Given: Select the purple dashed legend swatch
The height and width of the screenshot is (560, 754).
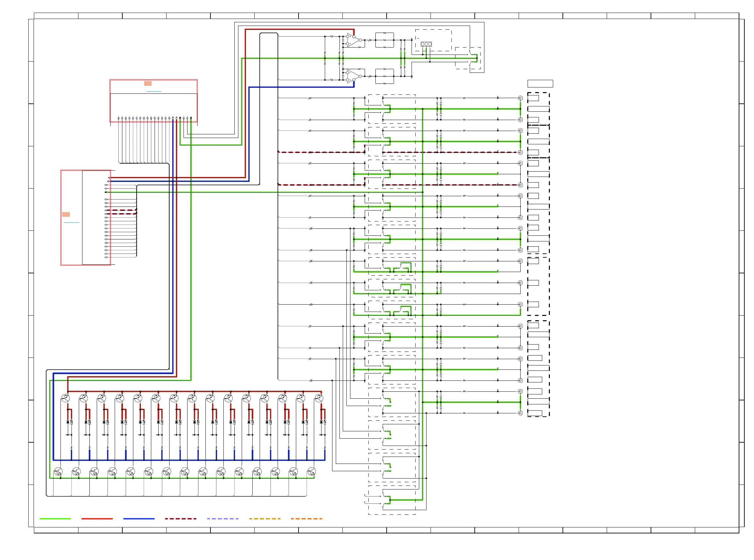Looking at the screenshot, I should pos(223,519).
